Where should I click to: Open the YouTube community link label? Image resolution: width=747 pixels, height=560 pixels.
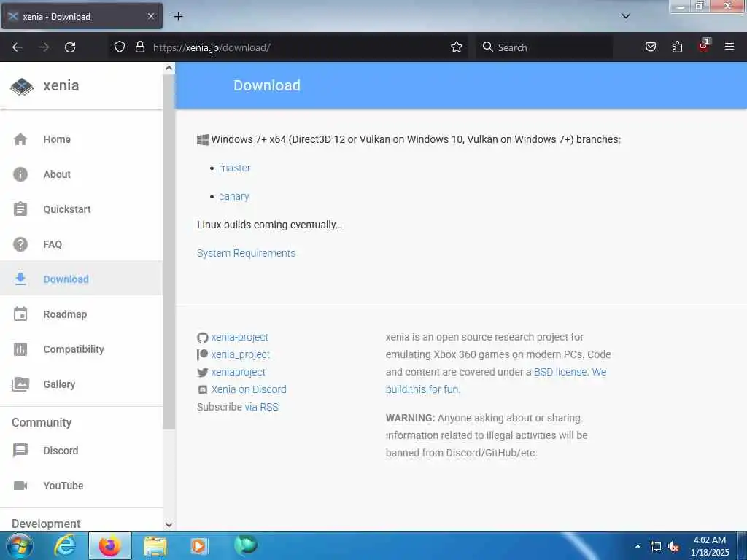point(63,485)
